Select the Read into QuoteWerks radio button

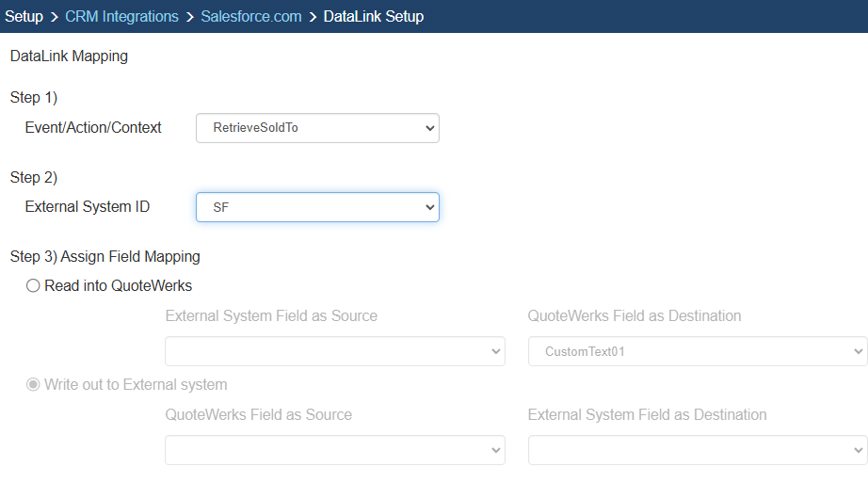coord(34,286)
